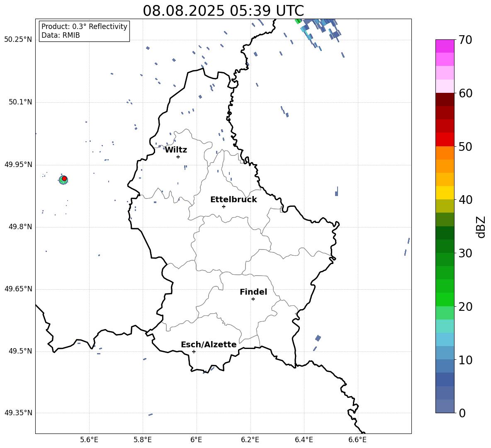Click the Wiltz city label

click(x=176, y=150)
